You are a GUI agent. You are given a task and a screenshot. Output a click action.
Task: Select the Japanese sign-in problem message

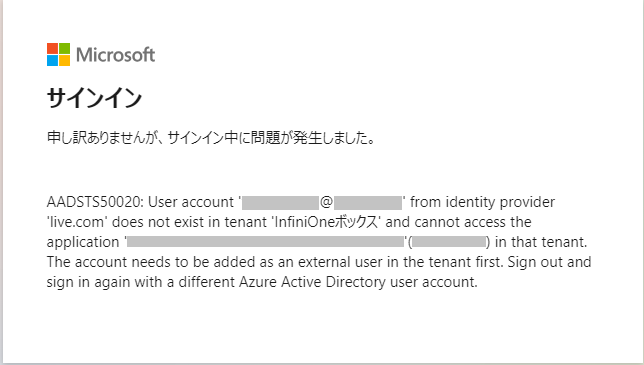[x=211, y=138]
